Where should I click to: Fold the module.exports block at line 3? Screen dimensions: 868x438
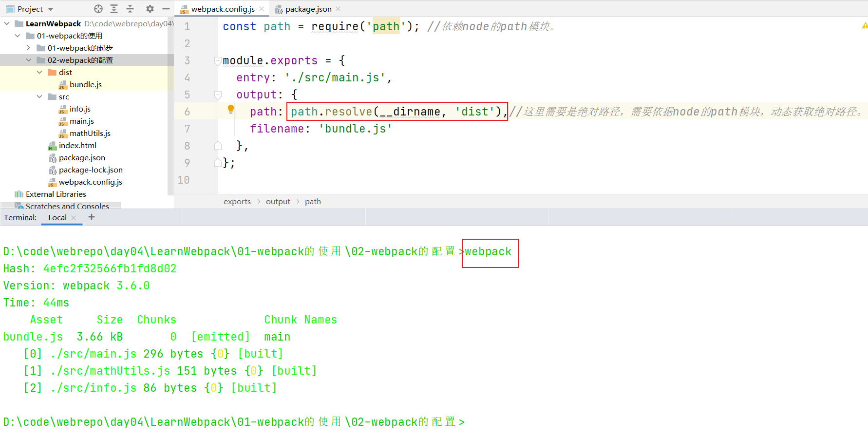pos(218,61)
